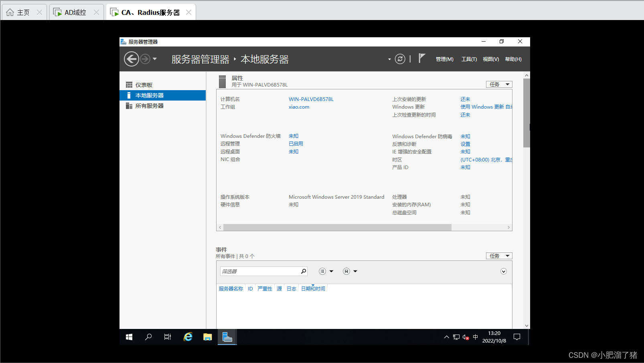Screen dimensions: 644x363
Task: Click the 仪表板 dashboard icon
Action: 129,85
